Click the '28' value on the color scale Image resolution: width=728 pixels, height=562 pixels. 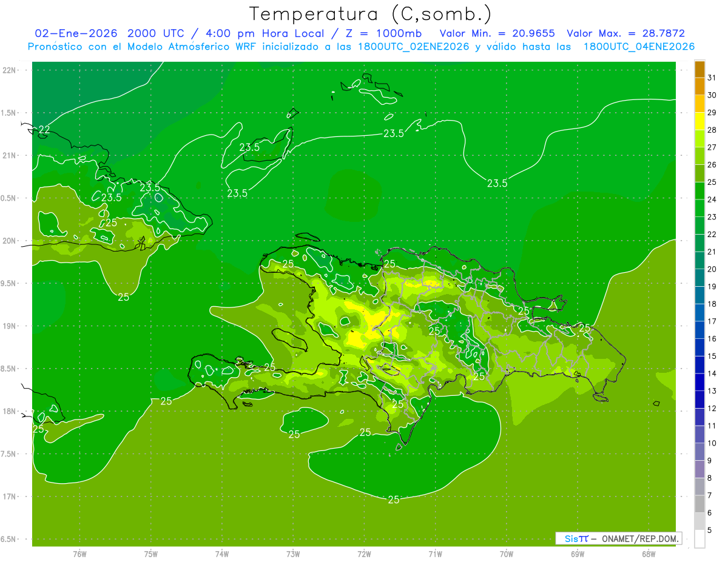pos(712,130)
